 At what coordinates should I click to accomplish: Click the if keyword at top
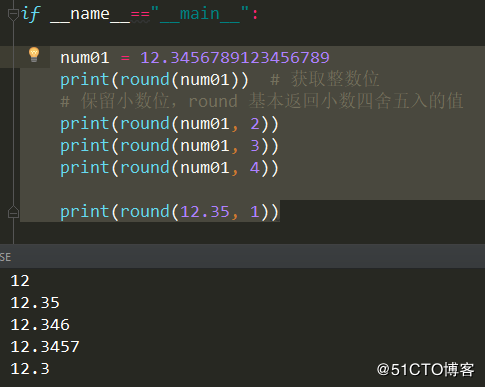31,14
